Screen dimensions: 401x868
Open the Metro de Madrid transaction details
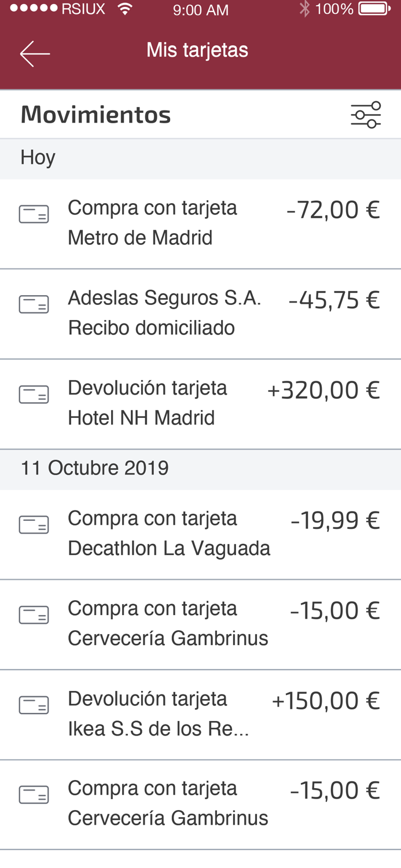[x=200, y=222]
